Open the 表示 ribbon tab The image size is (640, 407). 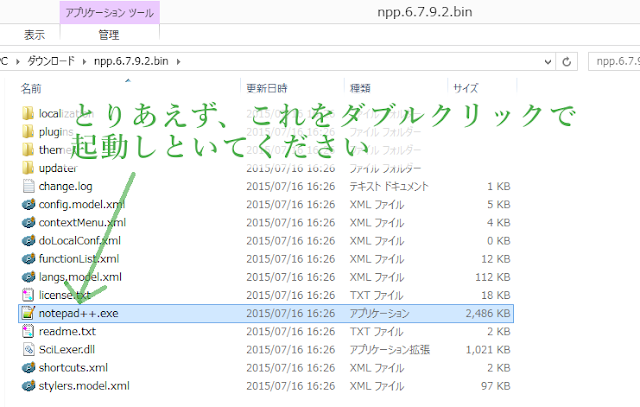pyautogui.click(x=34, y=35)
